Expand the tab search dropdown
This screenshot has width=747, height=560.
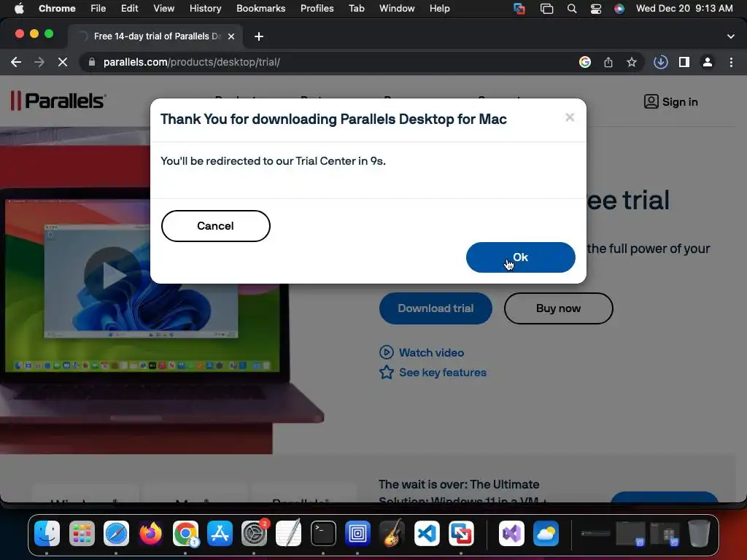coord(730,36)
